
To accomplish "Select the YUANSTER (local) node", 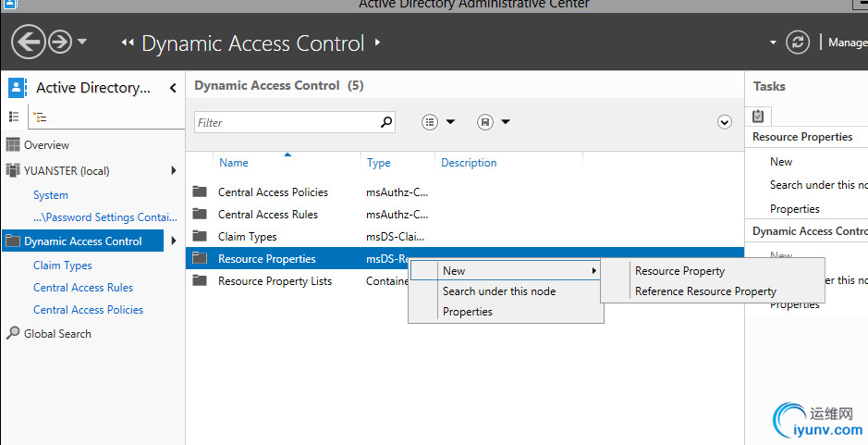I will 67,170.
